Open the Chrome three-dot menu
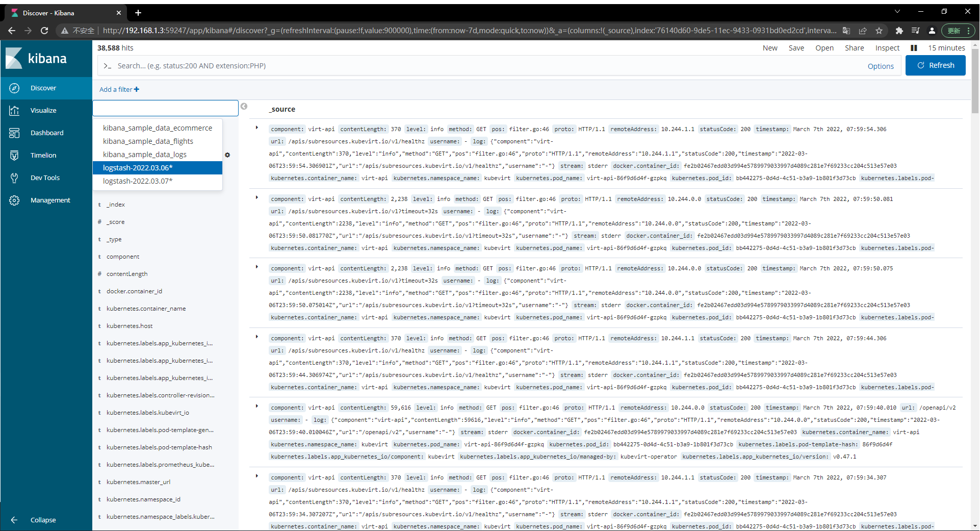The width and height of the screenshot is (980, 531). 968,31
